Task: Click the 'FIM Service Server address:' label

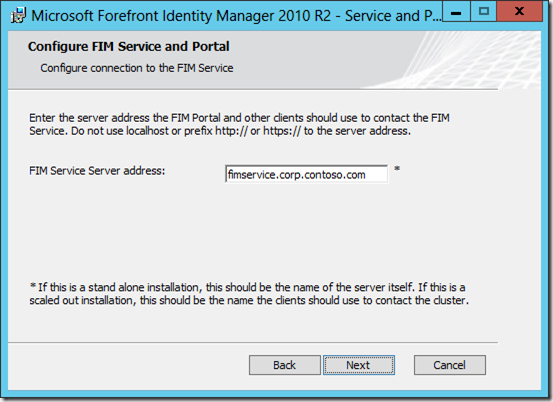Action: (97, 171)
